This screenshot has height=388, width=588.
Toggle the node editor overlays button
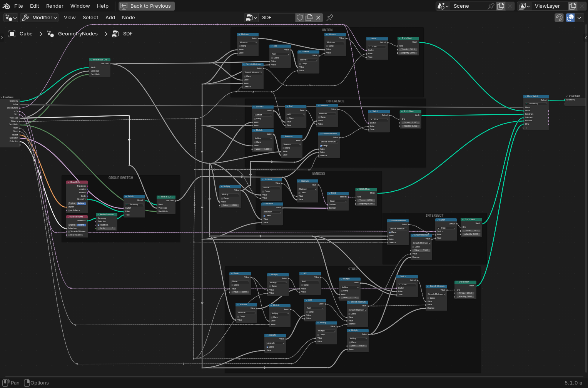point(570,18)
